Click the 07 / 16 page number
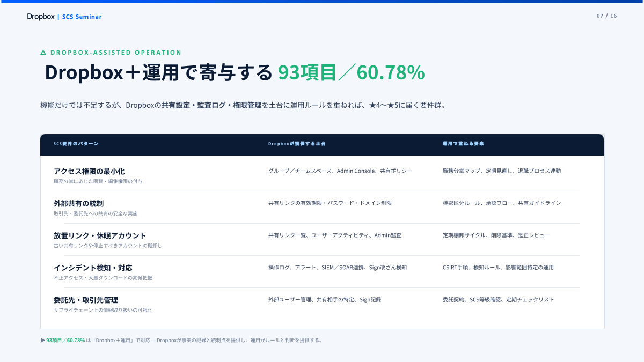The height and width of the screenshot is (362, 644). tap(606, 16)
